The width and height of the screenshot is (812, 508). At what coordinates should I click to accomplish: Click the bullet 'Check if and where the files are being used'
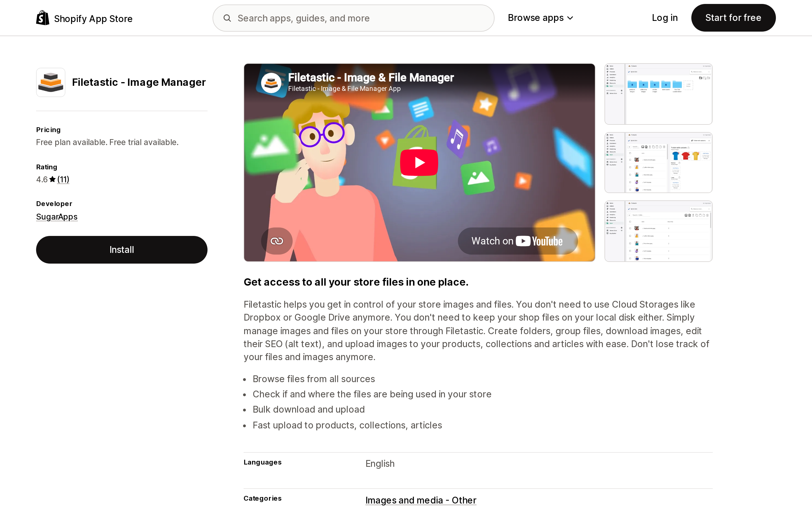(x=372, y=394)
